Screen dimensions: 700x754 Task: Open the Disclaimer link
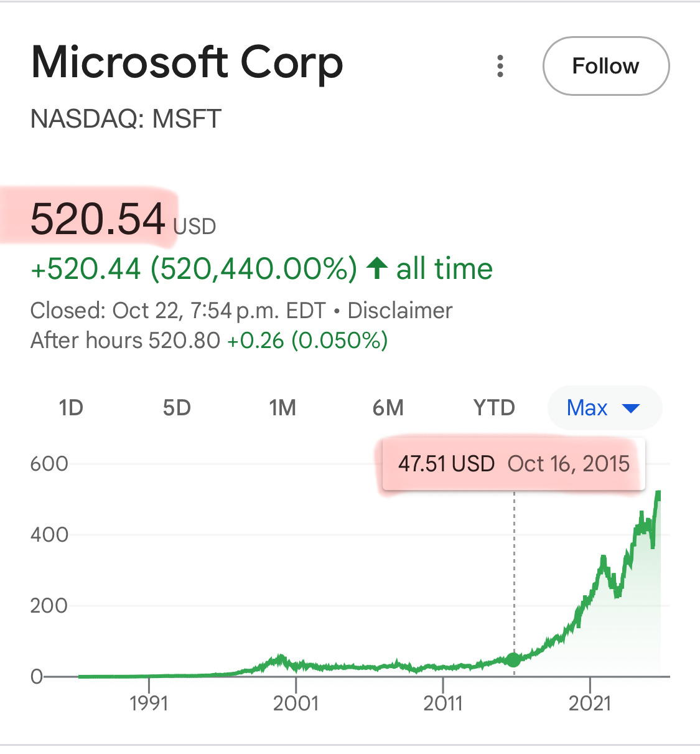tap(399, 310)
